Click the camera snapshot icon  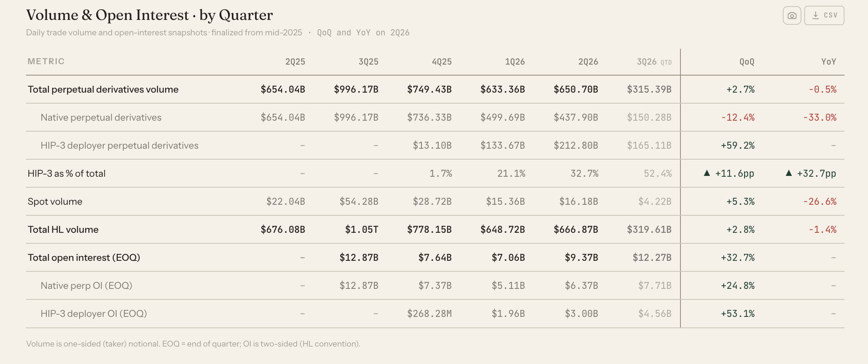[x=792, y=15]
